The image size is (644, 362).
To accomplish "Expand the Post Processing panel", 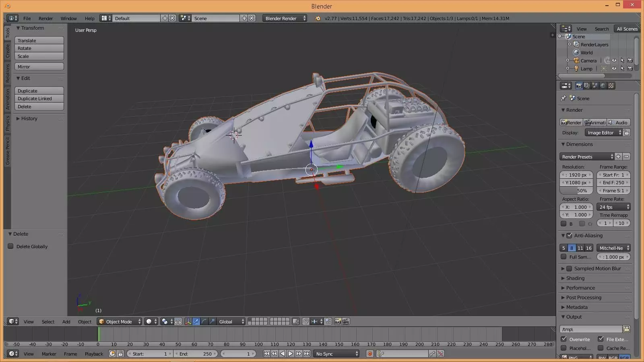I will 583,297.
